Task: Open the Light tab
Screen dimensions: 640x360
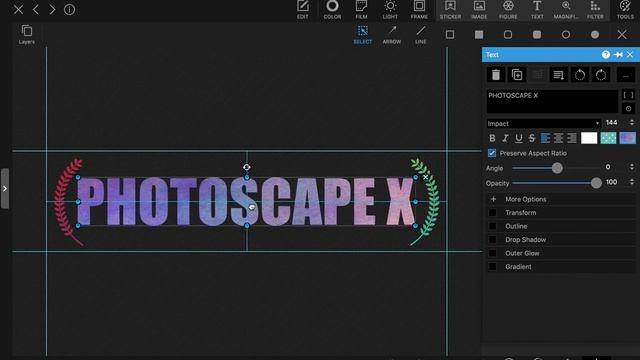Action: tap(390, 9)
